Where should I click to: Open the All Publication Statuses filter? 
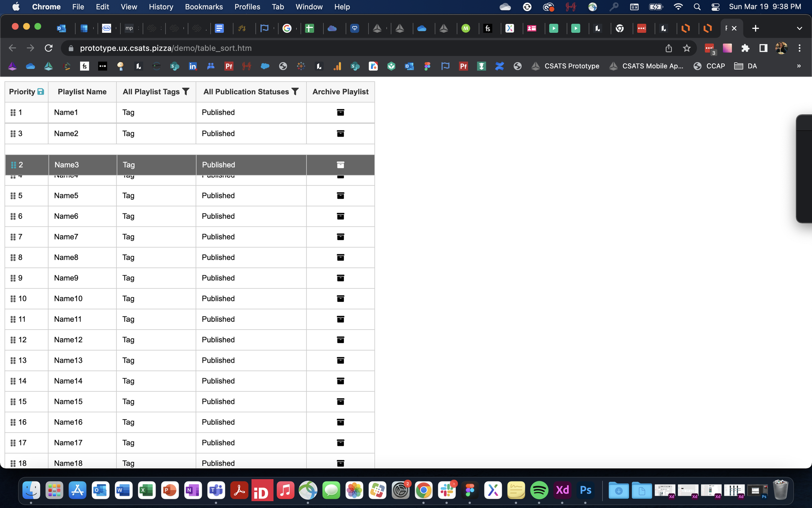pos(295,91)
